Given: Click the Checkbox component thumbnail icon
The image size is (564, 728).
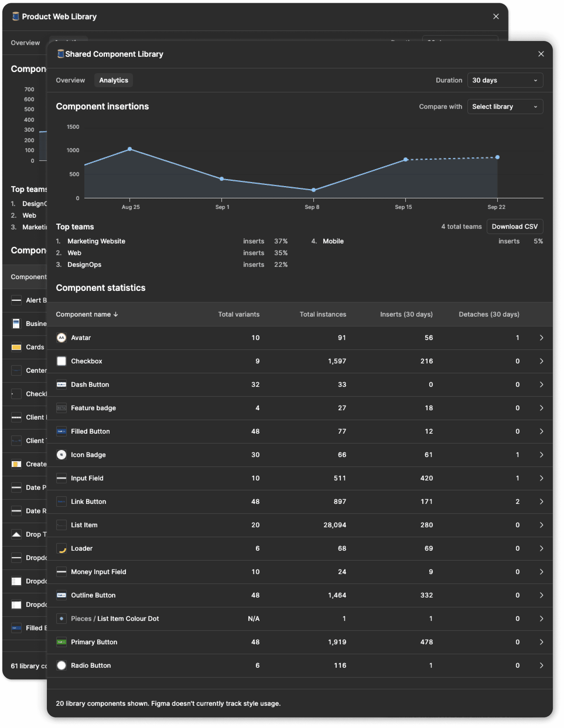Looking at the screenshot, I should 61,361.
